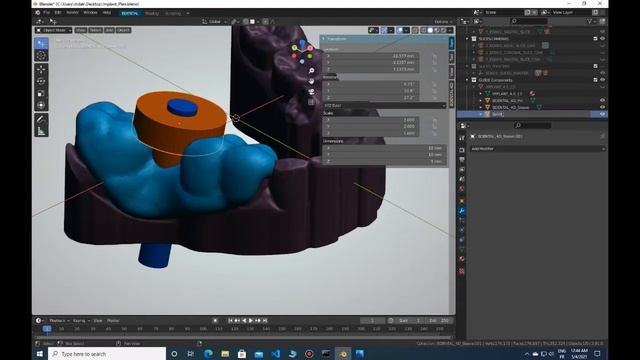Image resolution: width=640 pixels, height=360 pixels.
Task: Open viewport shading options dropdown arrow
Action: click(450, 30)
